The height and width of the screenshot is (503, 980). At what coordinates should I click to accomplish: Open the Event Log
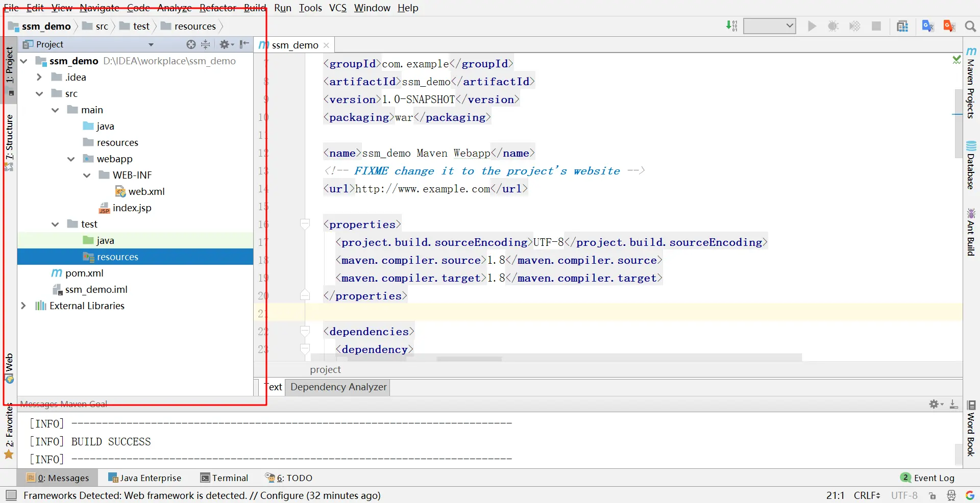927,477
